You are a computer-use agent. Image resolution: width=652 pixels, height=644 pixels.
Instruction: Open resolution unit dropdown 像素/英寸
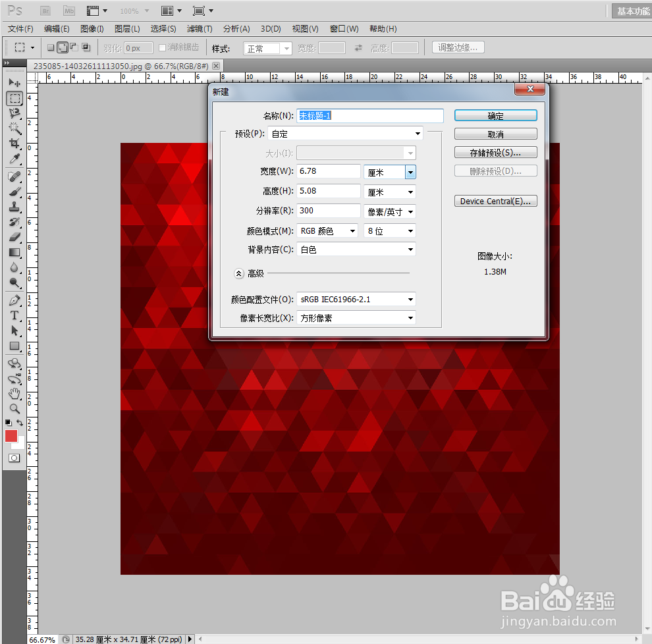(390, 211)
